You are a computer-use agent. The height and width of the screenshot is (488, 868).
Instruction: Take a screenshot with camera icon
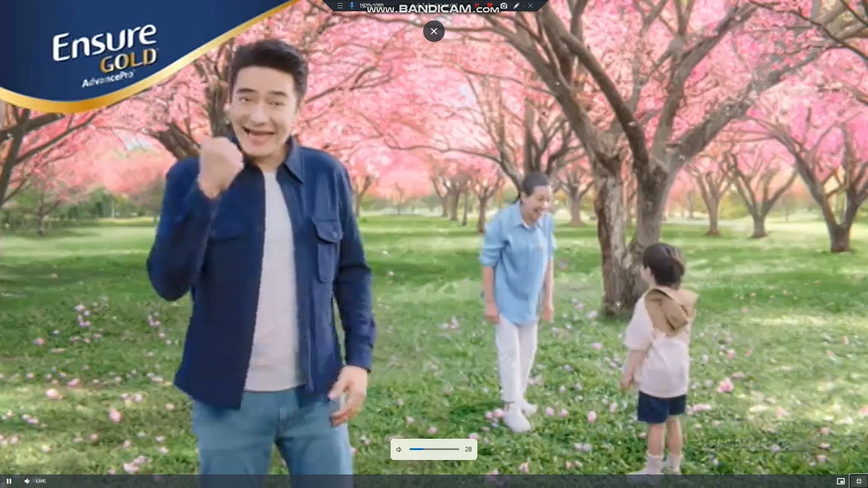tap(504, 6)
